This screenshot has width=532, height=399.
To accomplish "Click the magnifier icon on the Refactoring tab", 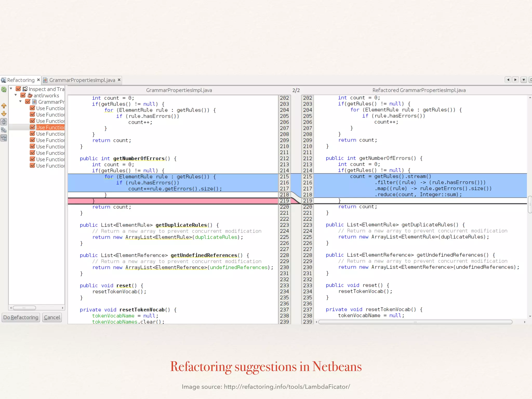I will [x=3, y=80].
